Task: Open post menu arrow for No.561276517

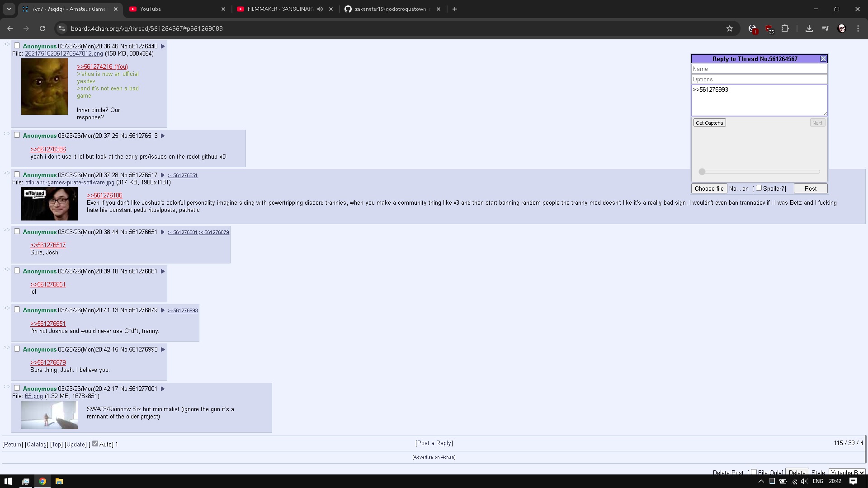Action: click(163, 175)
